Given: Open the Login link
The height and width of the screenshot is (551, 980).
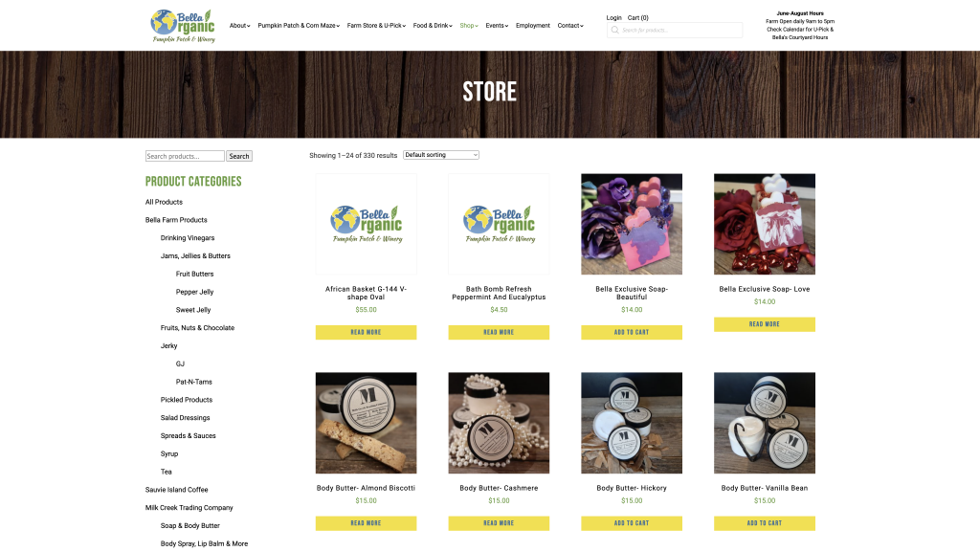Looking at the screenshot, I should (x=613, y=17).
